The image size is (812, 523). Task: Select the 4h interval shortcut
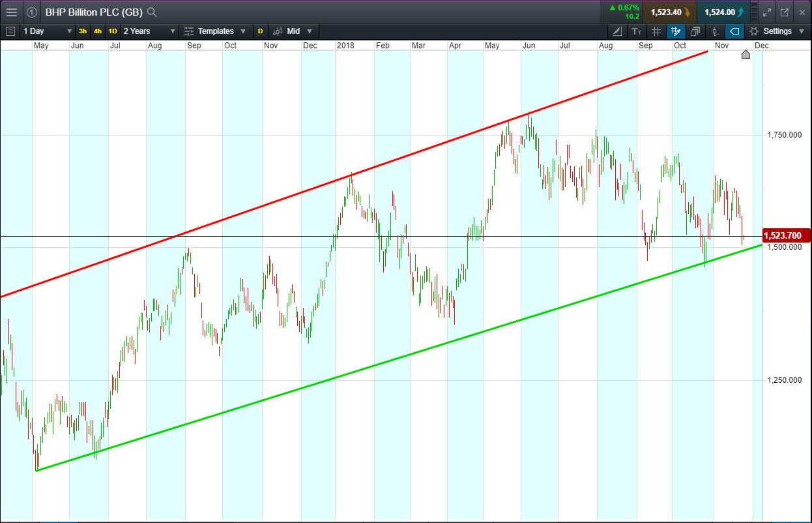pos(98,31)
